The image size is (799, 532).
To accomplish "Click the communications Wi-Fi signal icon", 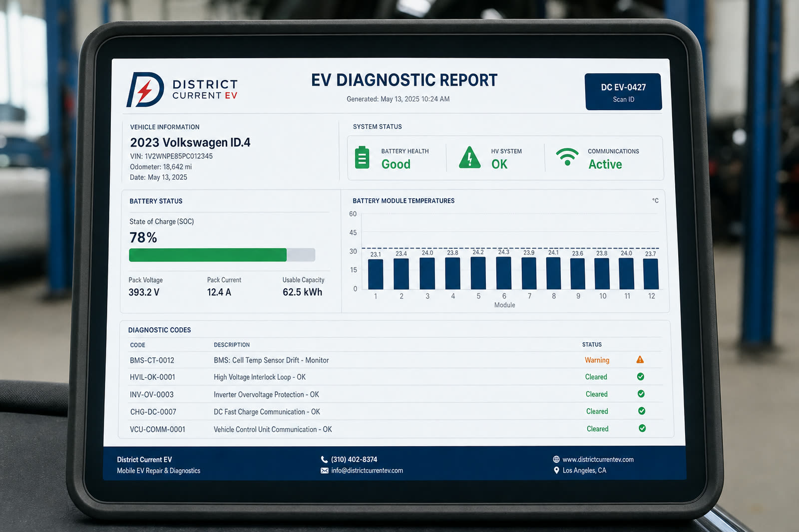I will point(567,157).
